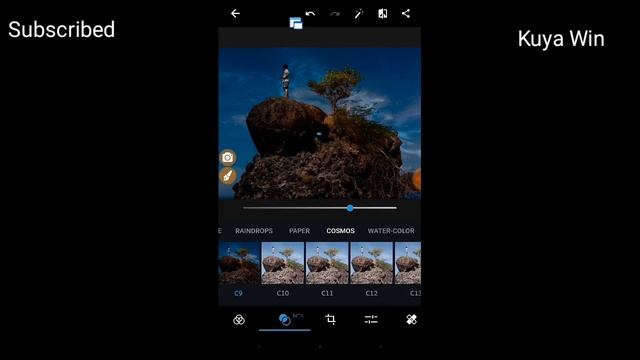The image size is (640, 360).
Task: Choose the C12 overlay thumbnail
Action: [x=372, y=263]
